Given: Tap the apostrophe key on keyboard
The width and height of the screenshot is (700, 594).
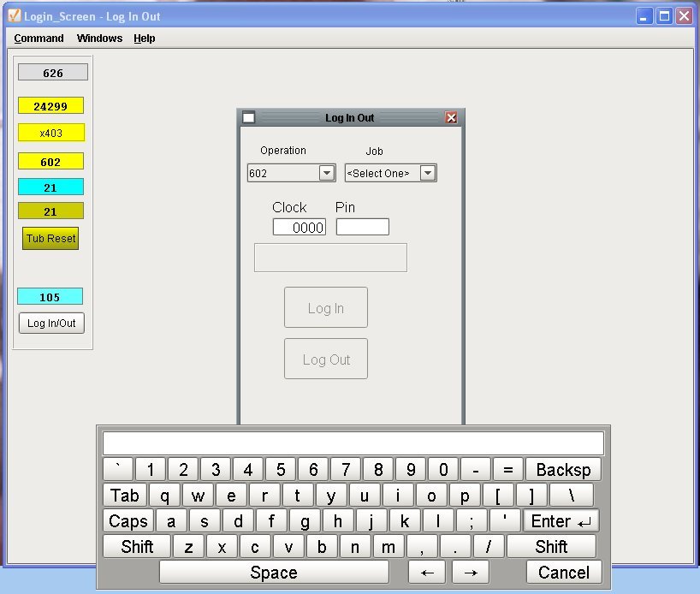Looking at the screenshot, I should point(505,521).
